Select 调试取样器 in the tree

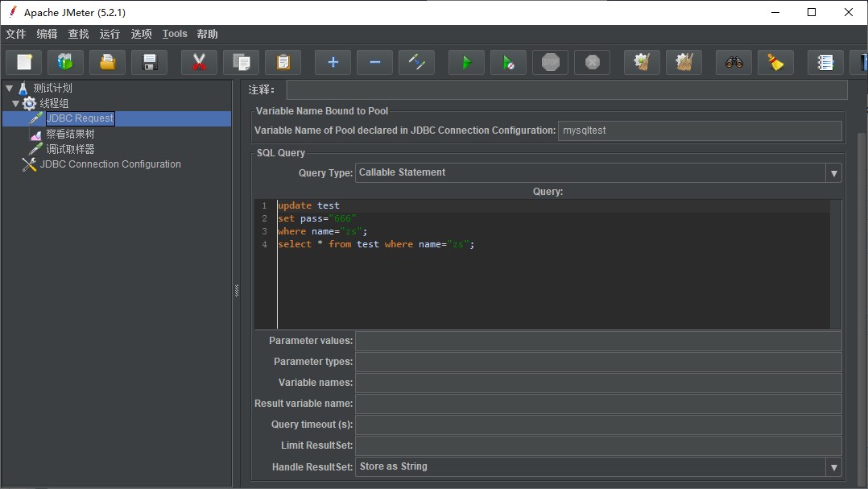click(70, 149)
